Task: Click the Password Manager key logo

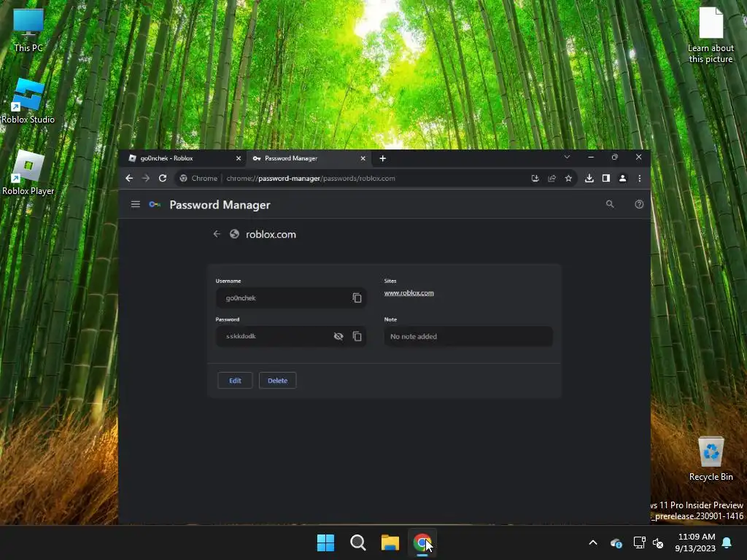Action: (x=155, y=204)
